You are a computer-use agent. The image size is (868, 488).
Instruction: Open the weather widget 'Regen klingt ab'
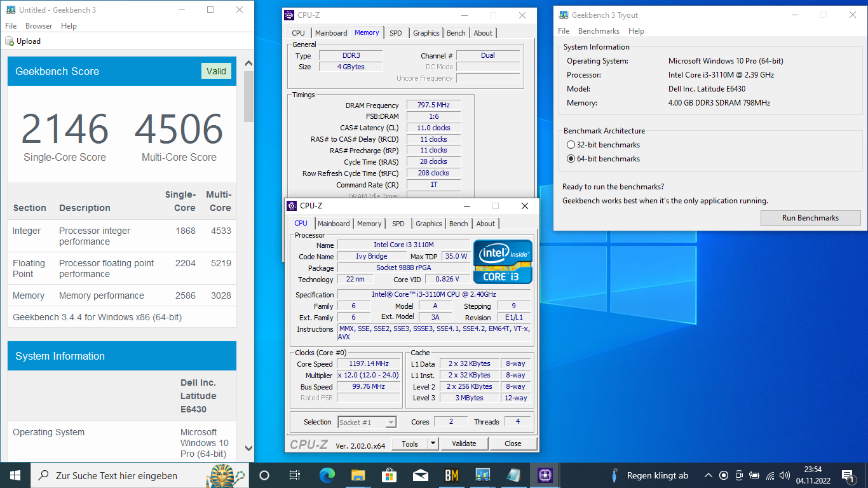coord(648,475)
